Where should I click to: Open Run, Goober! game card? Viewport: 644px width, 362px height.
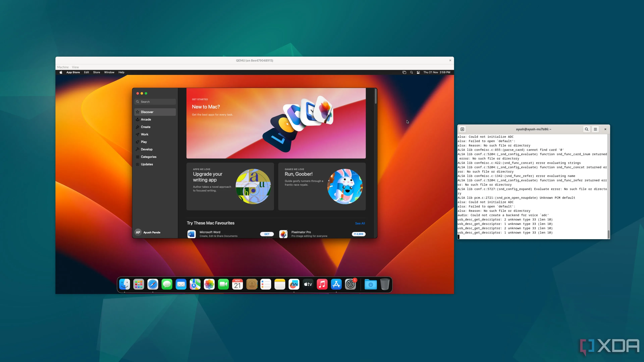[x=322, y=186]
